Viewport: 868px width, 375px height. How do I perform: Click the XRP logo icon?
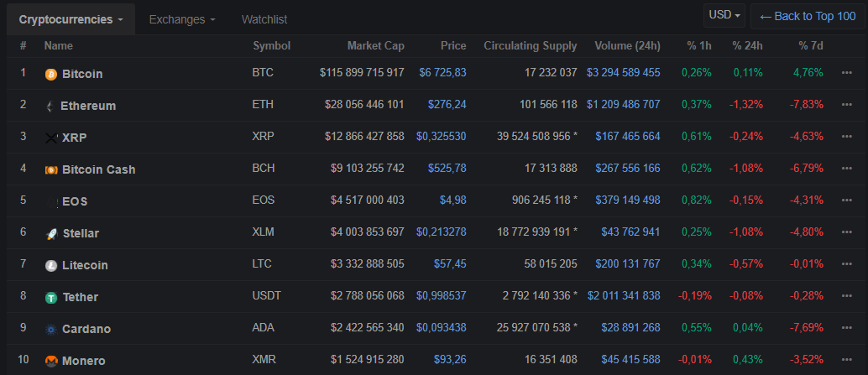pyautogui.click(x=52, y=138)
